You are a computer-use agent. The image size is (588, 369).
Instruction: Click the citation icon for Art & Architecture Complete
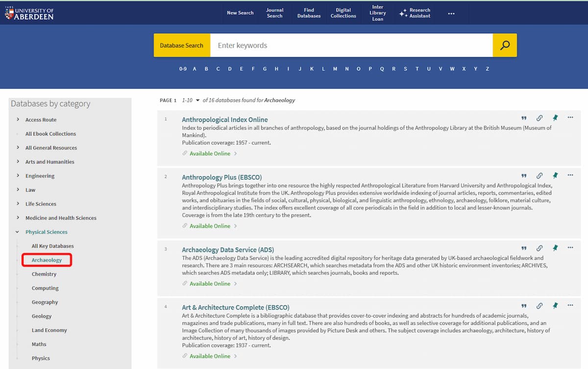click(523, 305)
